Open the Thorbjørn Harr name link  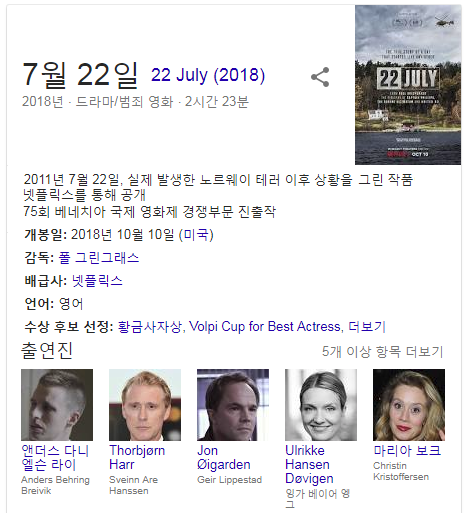click(x=137, y=458)
